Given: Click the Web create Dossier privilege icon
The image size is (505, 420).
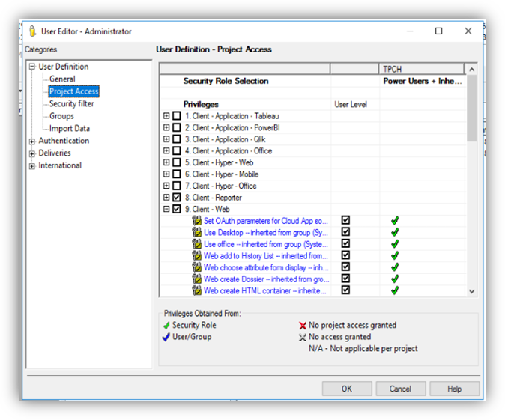Looking at the screenshot, I should click(x=198, y=279).
